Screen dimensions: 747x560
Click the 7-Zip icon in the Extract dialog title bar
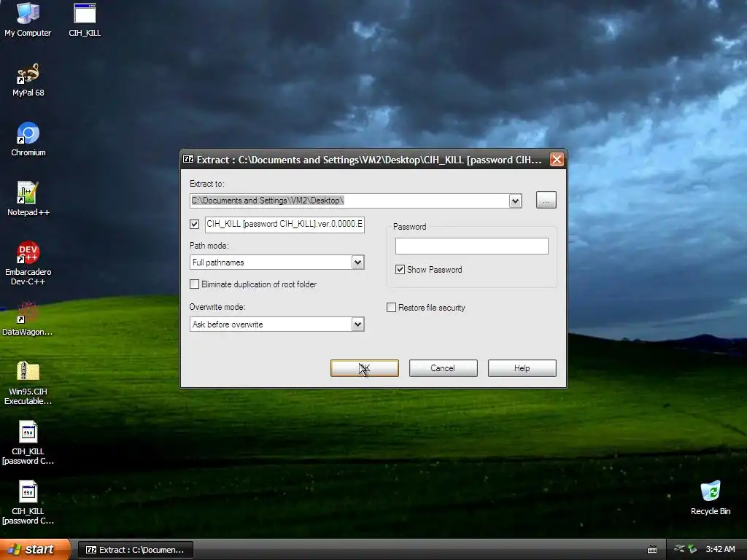point(189,160)
